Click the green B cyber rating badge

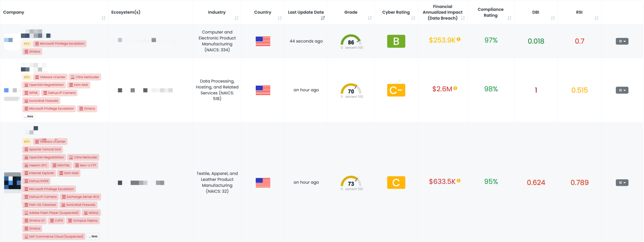tap(396, 41)
